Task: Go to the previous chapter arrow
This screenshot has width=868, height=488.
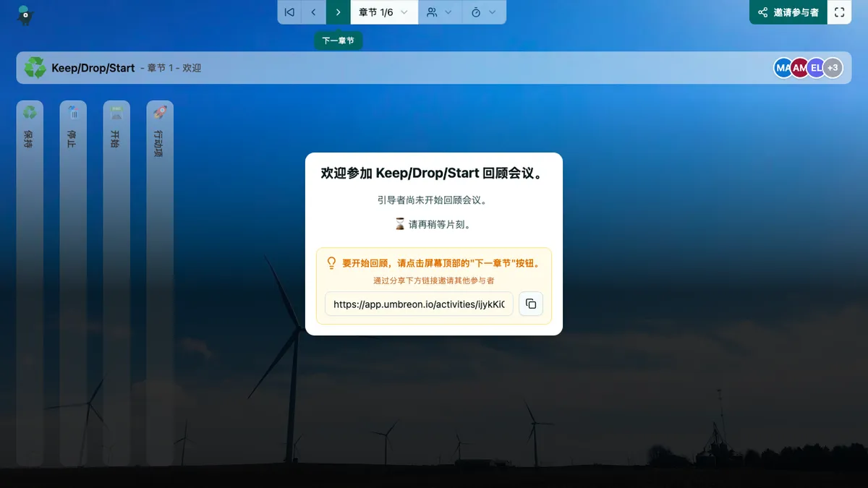Action: tap(313, 12)
